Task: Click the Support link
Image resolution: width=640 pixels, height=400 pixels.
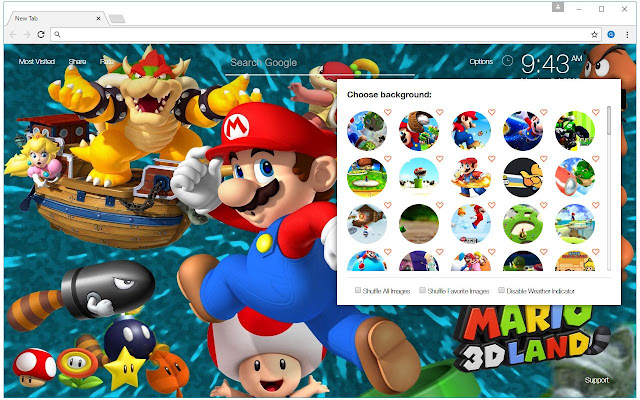Action: 596,380
